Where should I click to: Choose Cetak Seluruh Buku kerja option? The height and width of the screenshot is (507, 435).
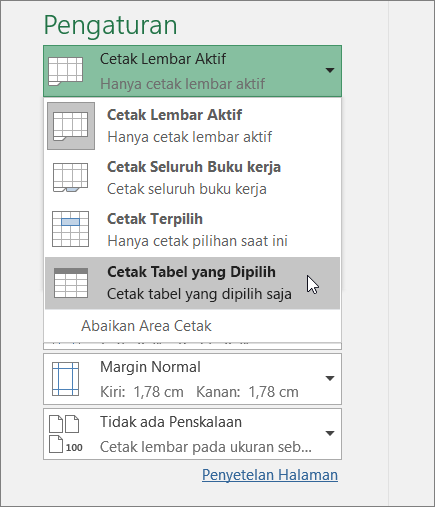point(192,178)
